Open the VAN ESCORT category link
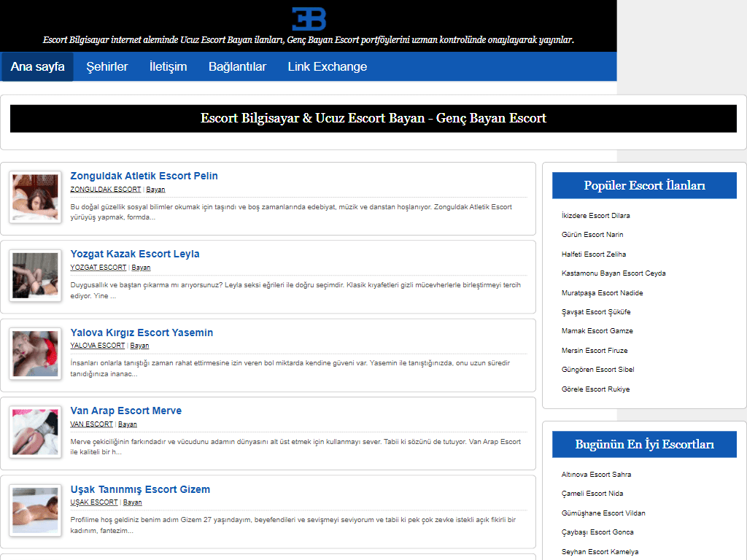Viewport: 747px width, 560px height. click(x=91, y=424)
